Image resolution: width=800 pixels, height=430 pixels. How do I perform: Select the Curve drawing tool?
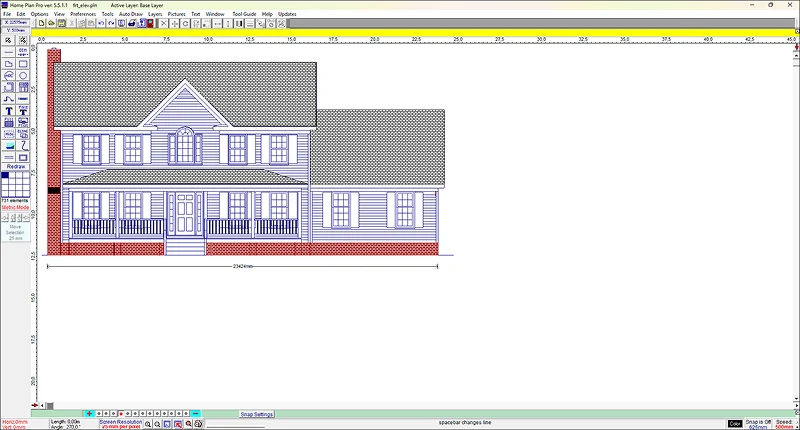coord(9,99)
